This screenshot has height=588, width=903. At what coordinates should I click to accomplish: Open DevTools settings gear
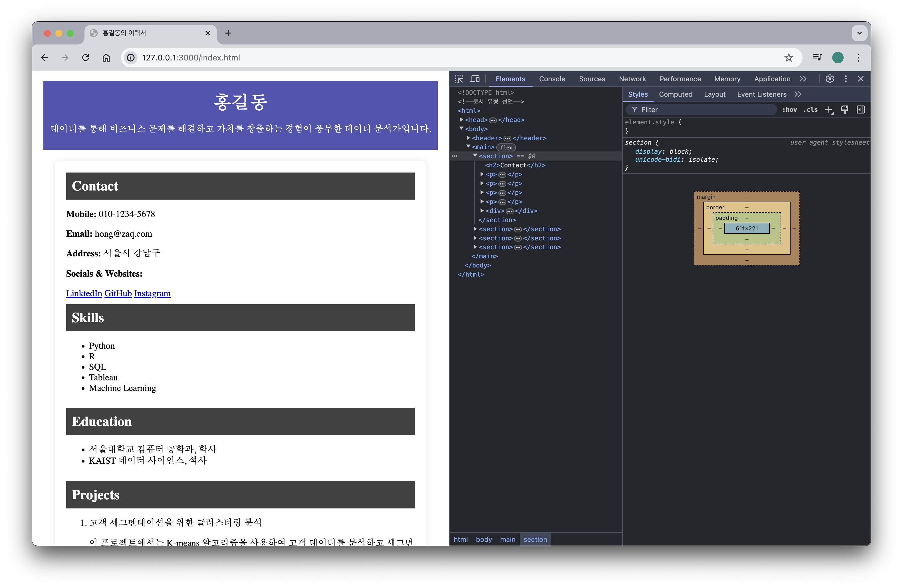[x=830, y=79]
